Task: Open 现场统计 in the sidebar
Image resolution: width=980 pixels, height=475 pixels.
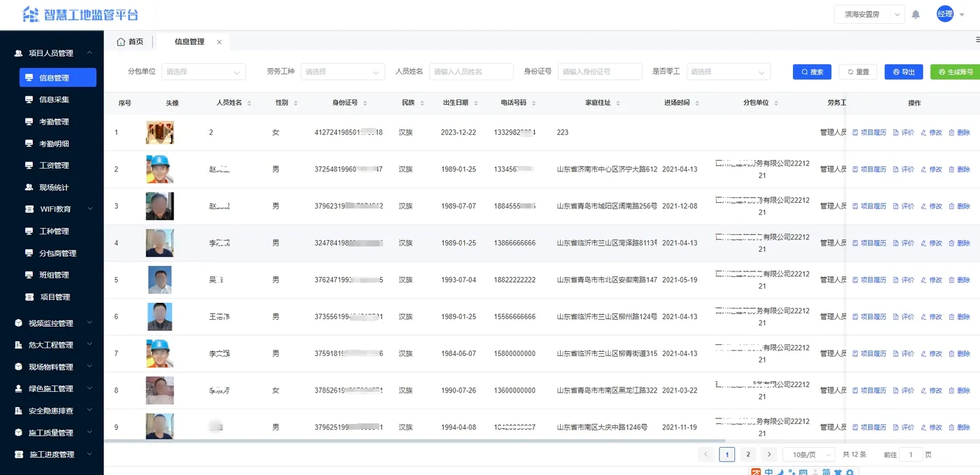Action: click(54, 187)
